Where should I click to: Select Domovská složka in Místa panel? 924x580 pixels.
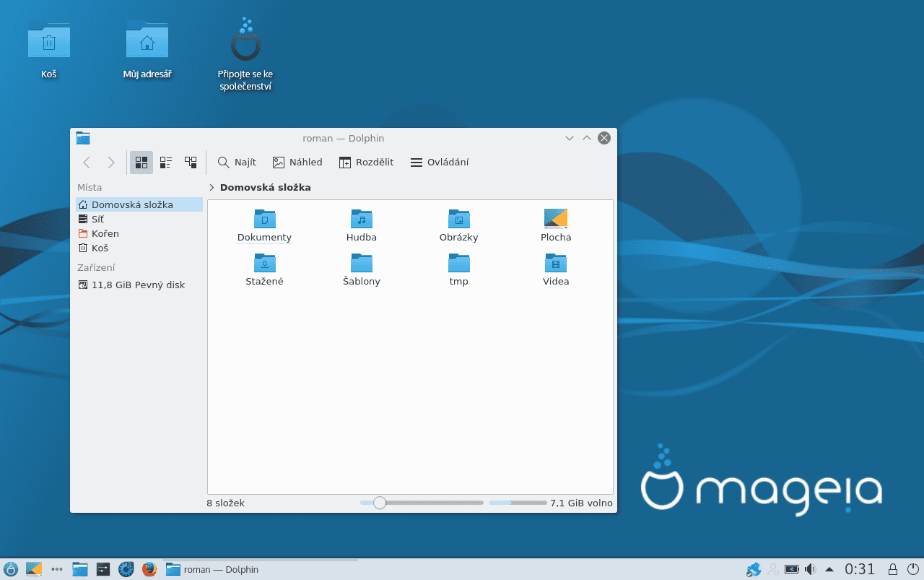tap(139, 205)
